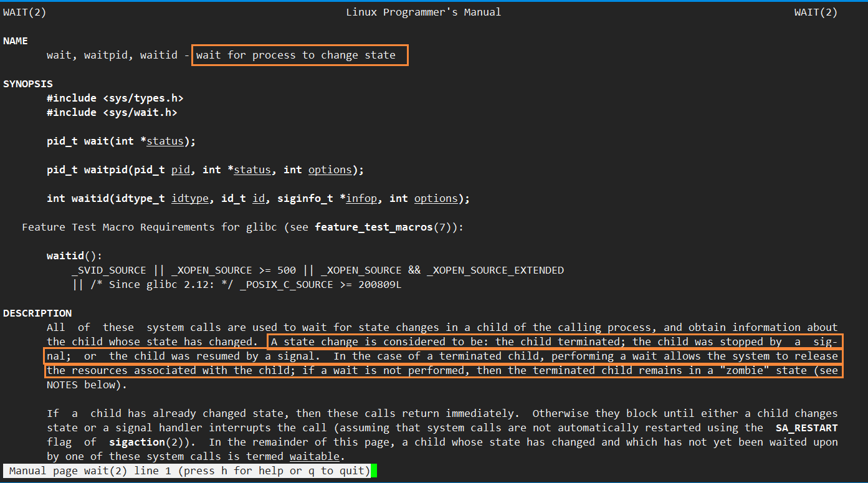
Task: Click the underlined 'infop' argument
Action: point(361,199)
